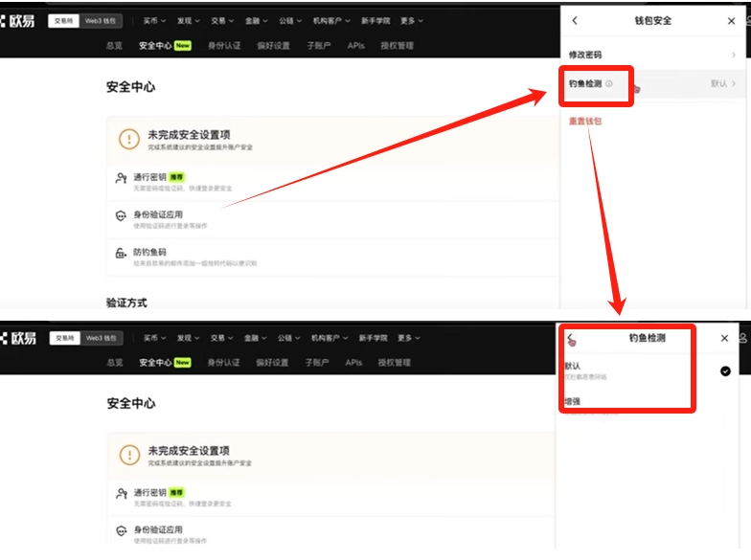Open the 子账户 tab in upper screenshot
Image resolution: width=751 pixels, height=560 pixels.
coord(318,46)
